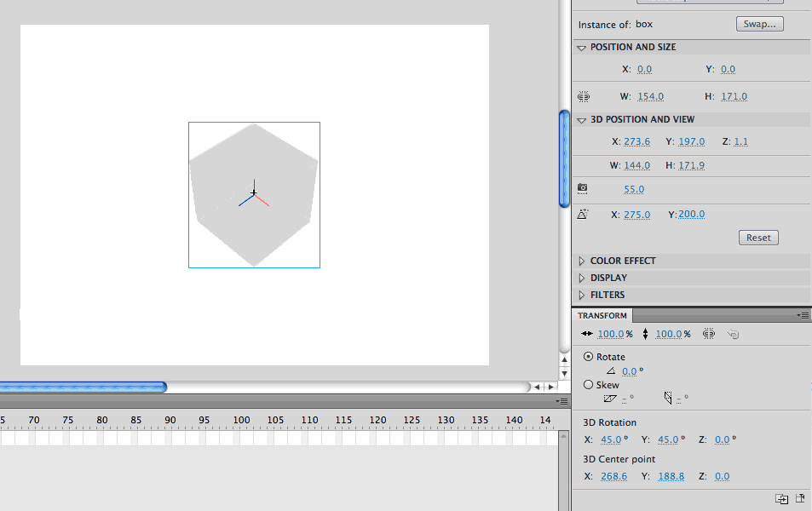Click the 3D Rotation X value field

click(611, 440)
